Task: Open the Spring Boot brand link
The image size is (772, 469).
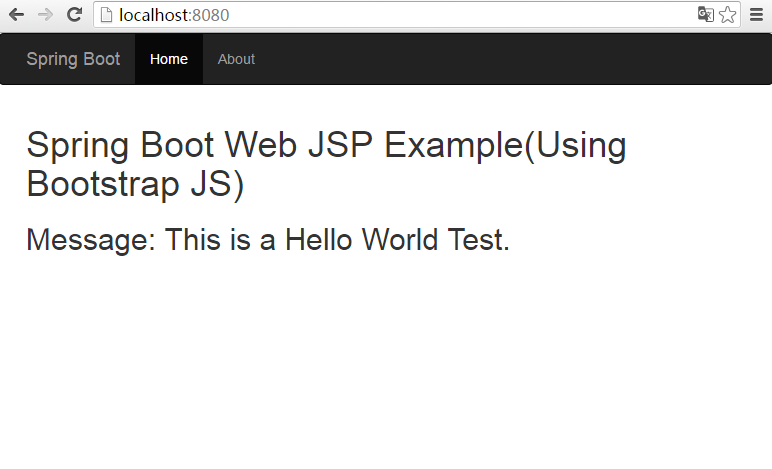Action: click(73, 59)
